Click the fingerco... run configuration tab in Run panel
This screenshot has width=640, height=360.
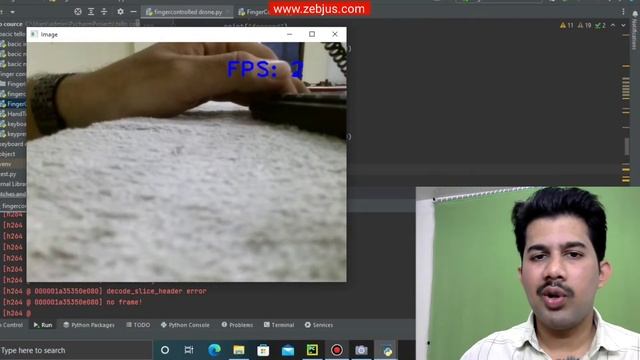pos(14,206)
